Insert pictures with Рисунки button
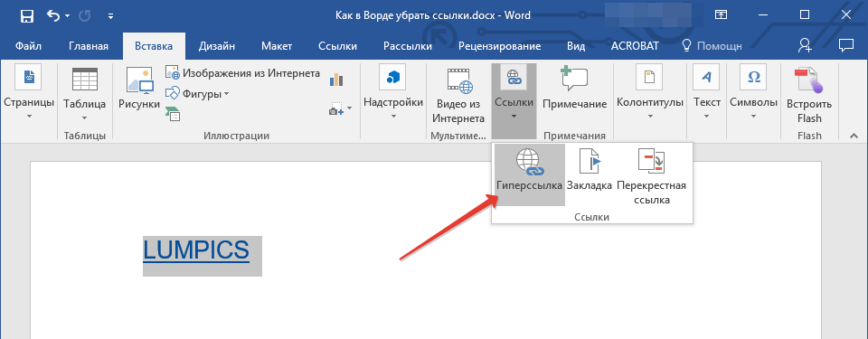The image size is (868, 339). pos(139,89)
